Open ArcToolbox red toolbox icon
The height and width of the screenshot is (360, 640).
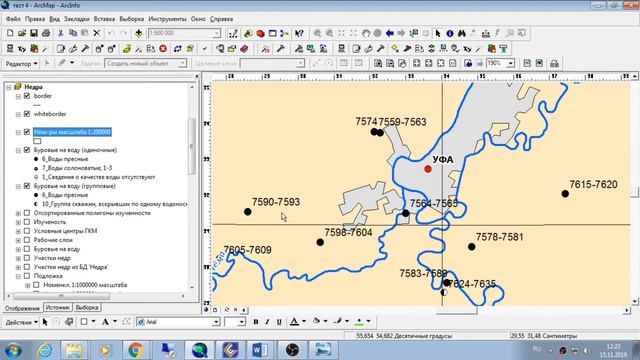[260, 33]
